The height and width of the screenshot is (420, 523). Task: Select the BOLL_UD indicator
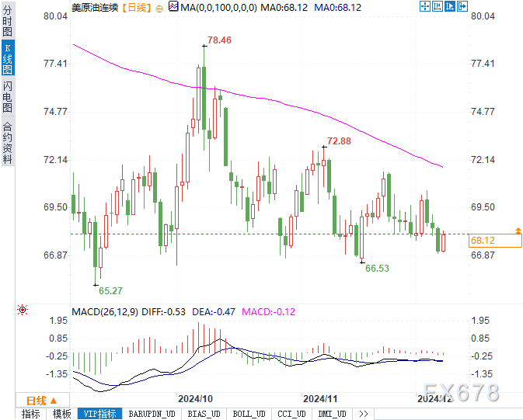point(249,414)
